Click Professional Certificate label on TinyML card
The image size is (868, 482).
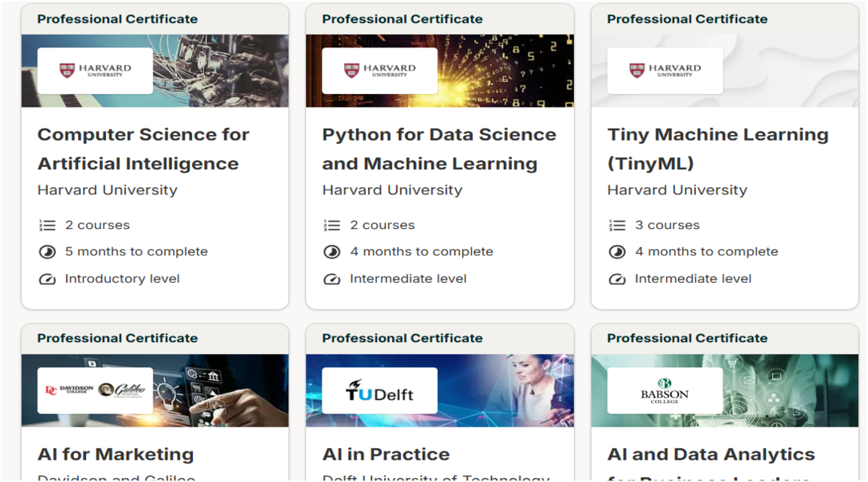(x=687, y=19)
